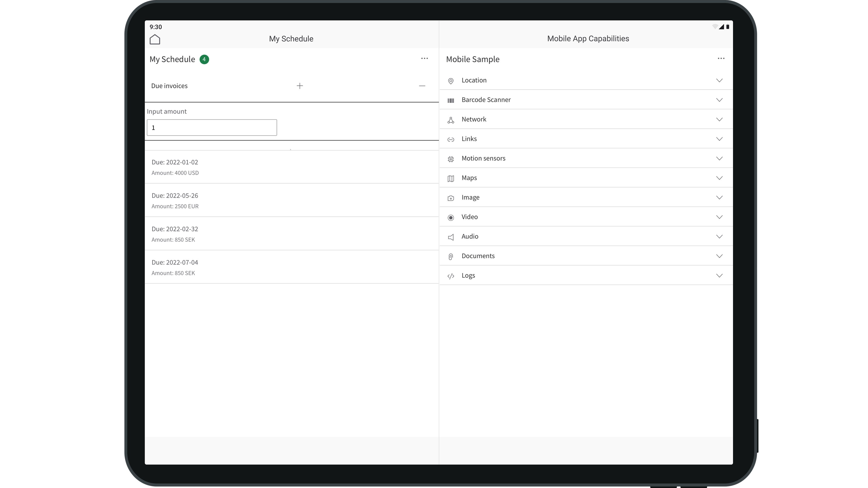Viewport: 868px width, 488px height.
Task: Click the 9:30 clock in status bar
Action: [x=156, y=27]
